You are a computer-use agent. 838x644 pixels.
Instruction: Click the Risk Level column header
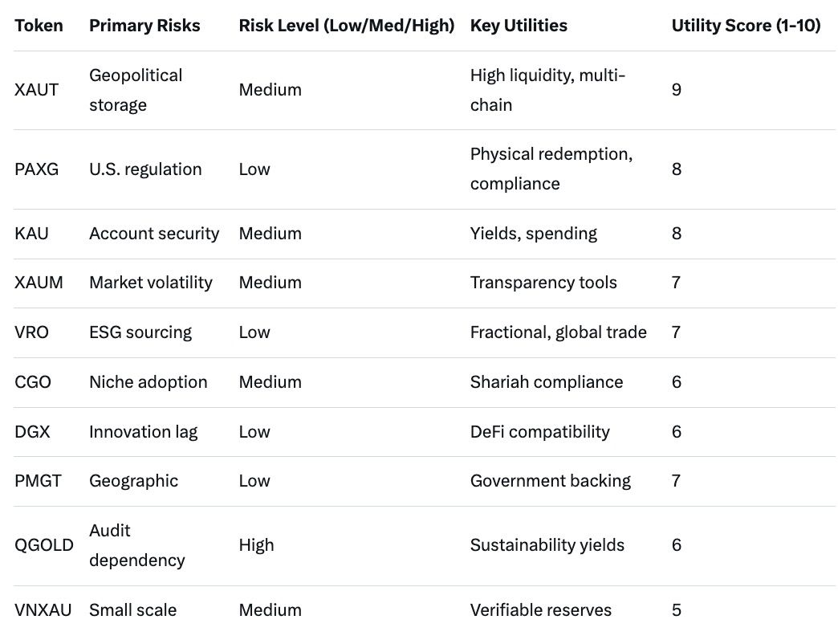point(347,26)
